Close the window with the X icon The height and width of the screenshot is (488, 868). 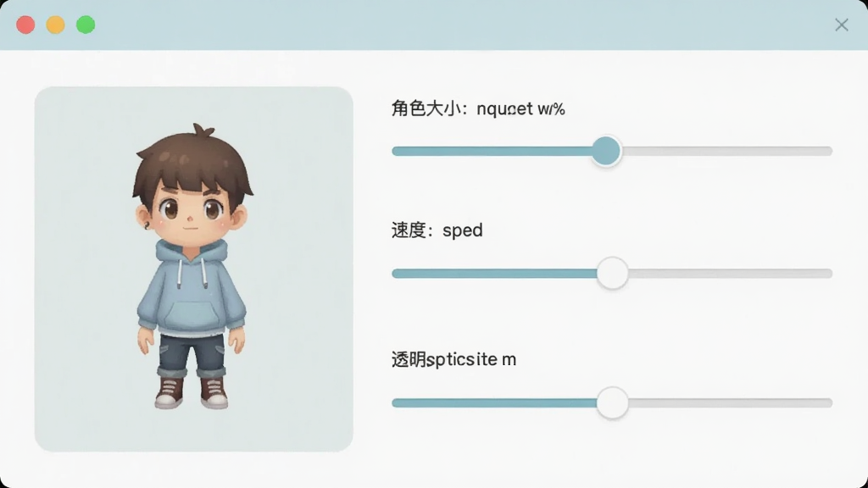click(x=842, y=25)
